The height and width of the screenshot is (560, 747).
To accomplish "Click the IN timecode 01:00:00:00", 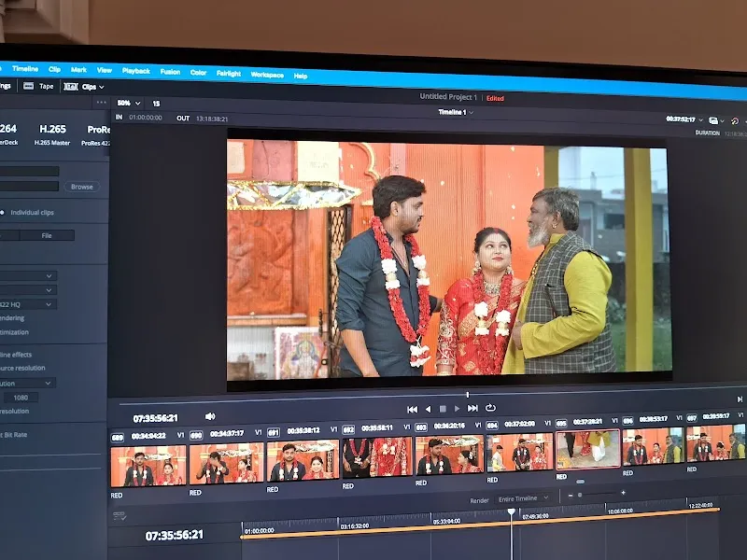I will [146, 118].
